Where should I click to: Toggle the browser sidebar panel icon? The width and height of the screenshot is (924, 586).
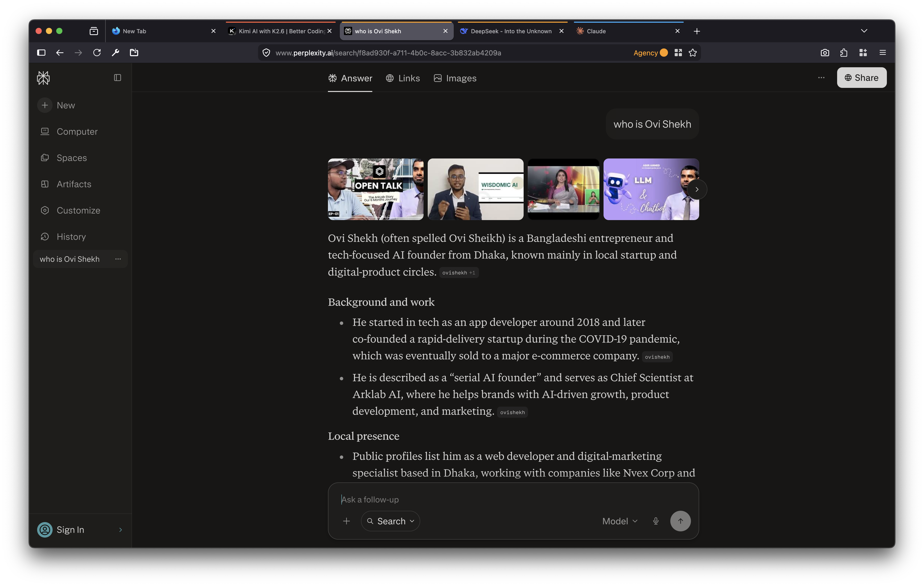point(42,53)
